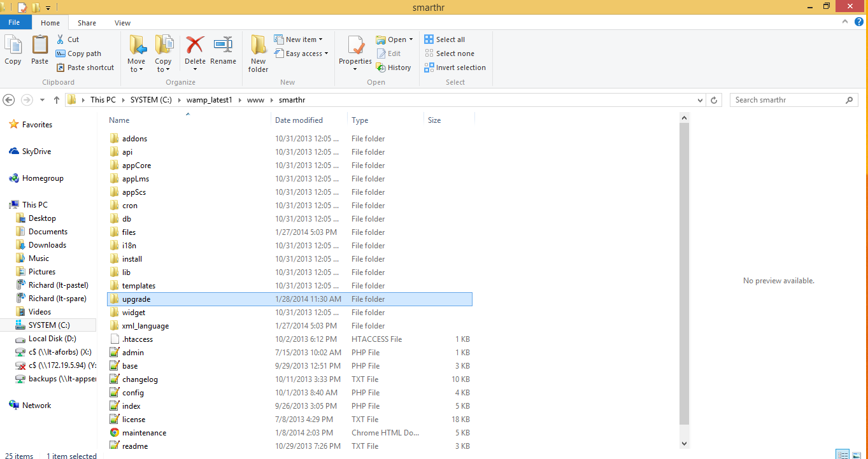This screenshot has height=459, width=868.
Task: Open the Easy access dropdown
Action: point(301,53)
